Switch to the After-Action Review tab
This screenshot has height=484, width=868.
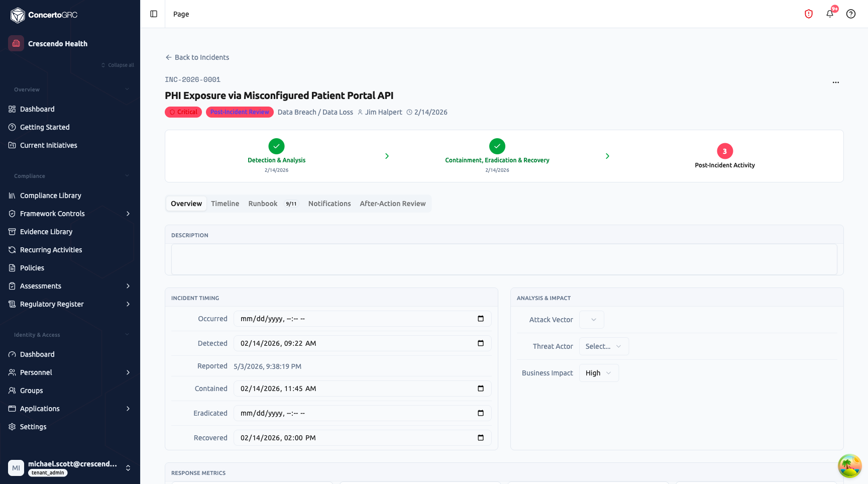[x=393, y=204]
